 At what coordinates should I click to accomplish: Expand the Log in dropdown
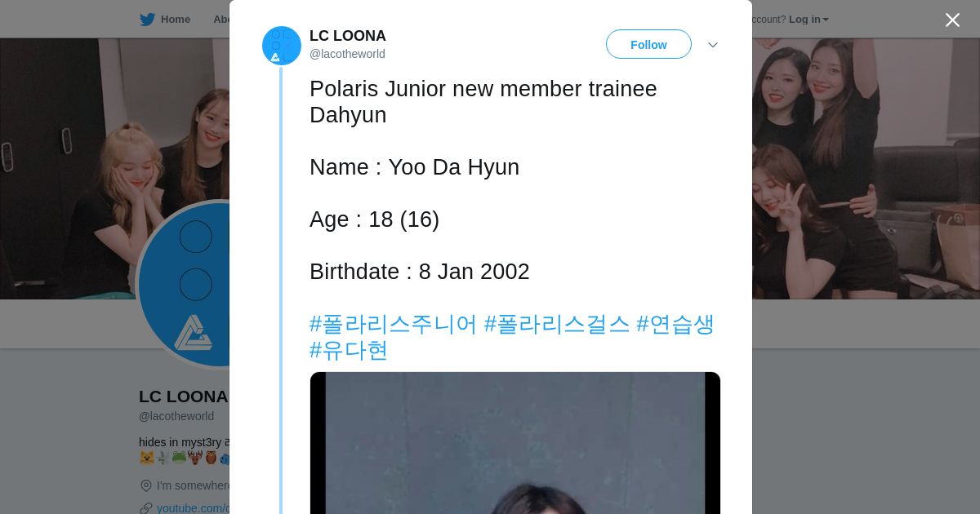[x=808, y=20]
